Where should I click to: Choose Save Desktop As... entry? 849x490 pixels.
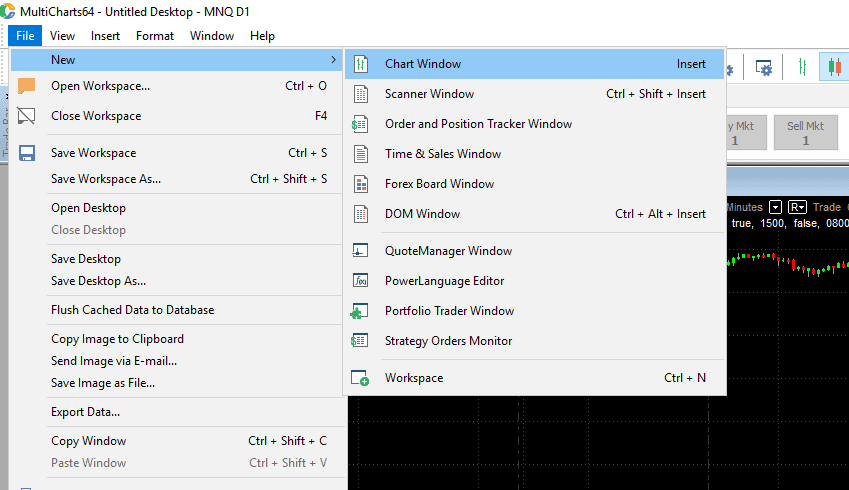[x=177, y=281]
